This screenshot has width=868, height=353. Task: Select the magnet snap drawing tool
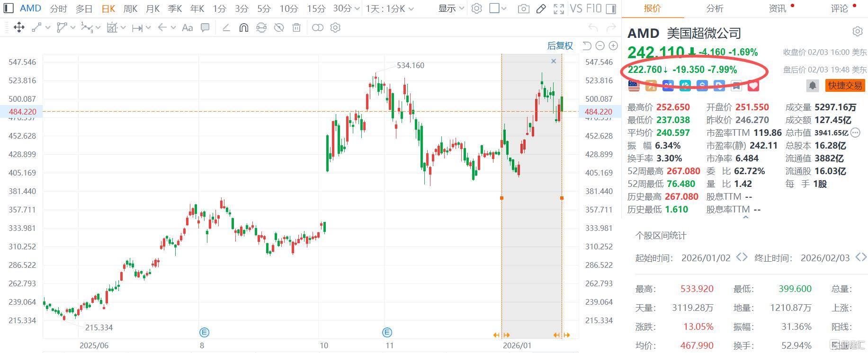243,28
